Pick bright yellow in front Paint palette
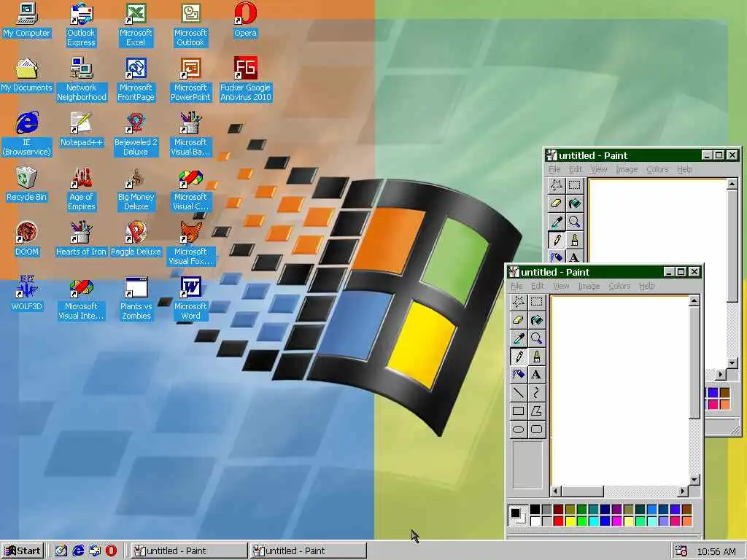The height and width of the screenshot is (560, 747). coord(570,521)
